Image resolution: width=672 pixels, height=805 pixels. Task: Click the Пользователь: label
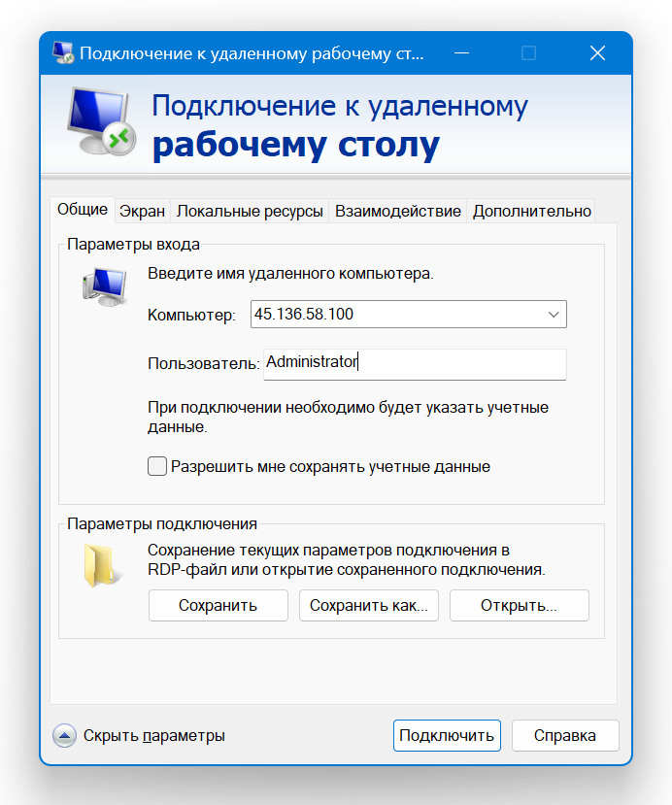tap(204, 363)
